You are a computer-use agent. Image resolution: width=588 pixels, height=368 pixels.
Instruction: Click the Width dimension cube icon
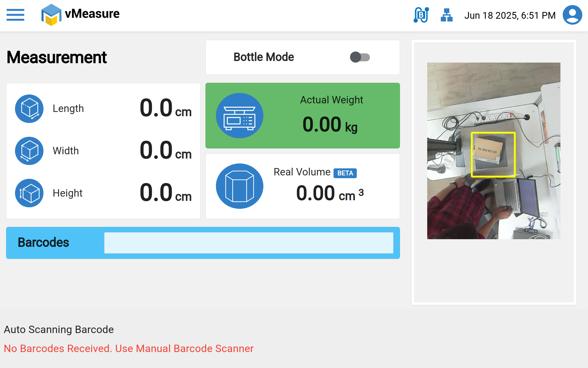29,151
